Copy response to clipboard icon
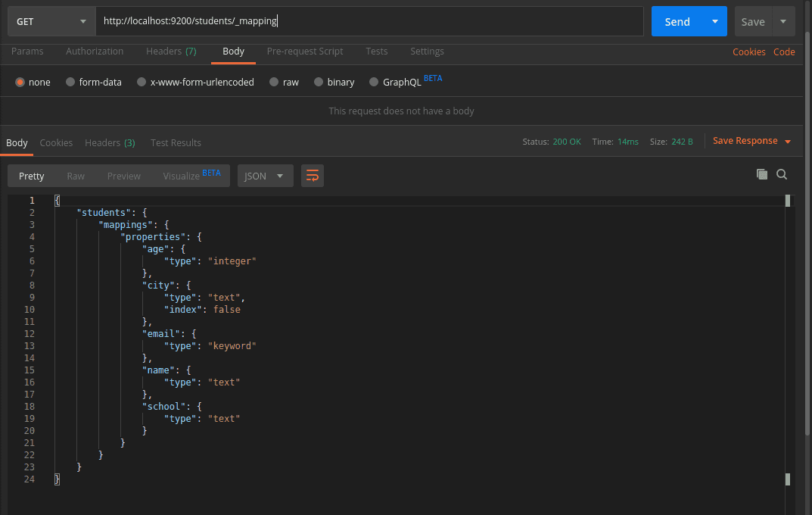Screen dimensions: 812x515 [x=761, y=174]
